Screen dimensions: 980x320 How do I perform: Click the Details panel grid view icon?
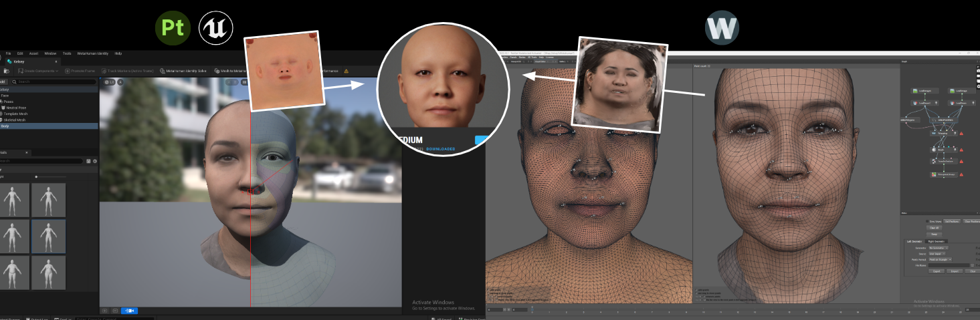pyautogui.click(x=88, y=161)
